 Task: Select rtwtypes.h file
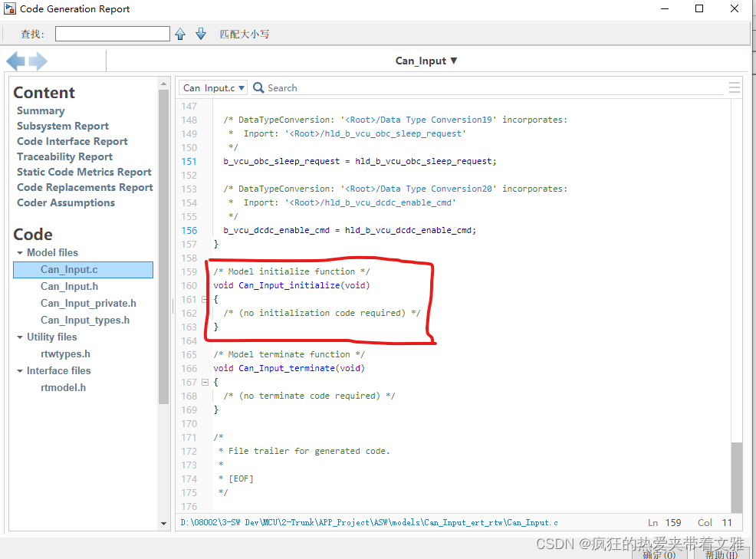(66, 354)
